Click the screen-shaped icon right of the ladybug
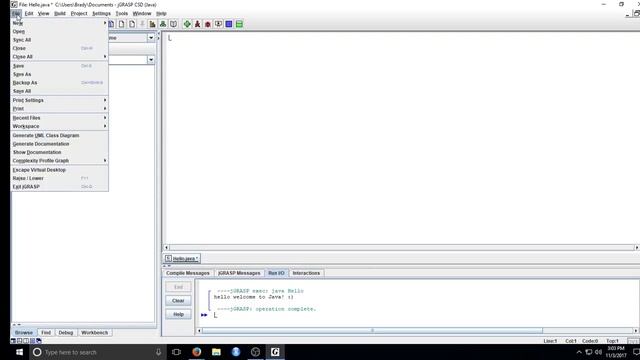 click(218, 24)
